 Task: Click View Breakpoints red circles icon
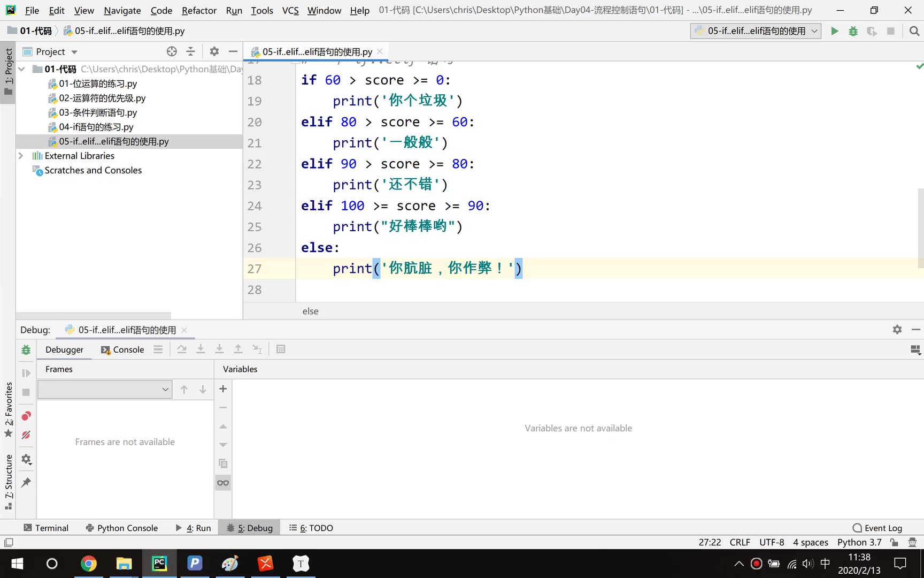26,416
